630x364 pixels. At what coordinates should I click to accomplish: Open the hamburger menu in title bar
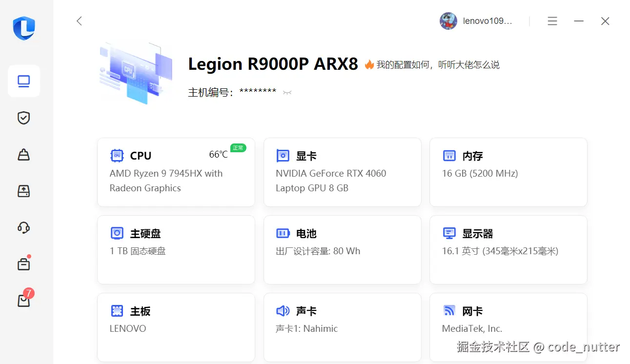pyautogui.click(x=552, y=21)
